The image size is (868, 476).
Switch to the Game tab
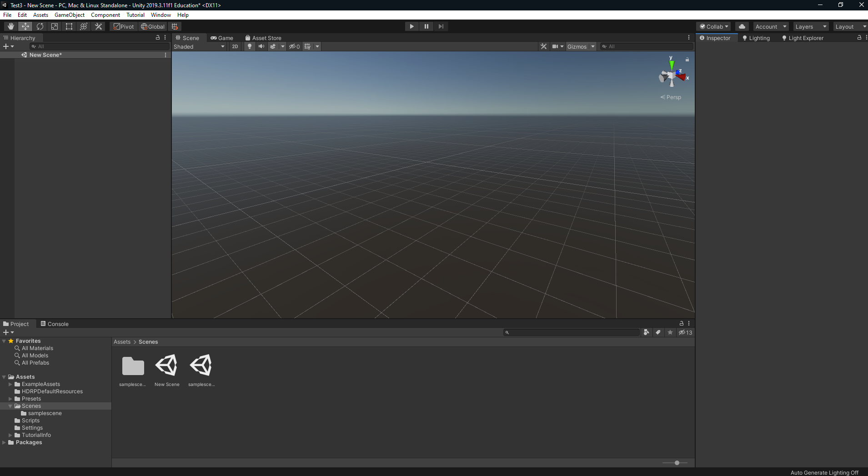tap(222, 38)
